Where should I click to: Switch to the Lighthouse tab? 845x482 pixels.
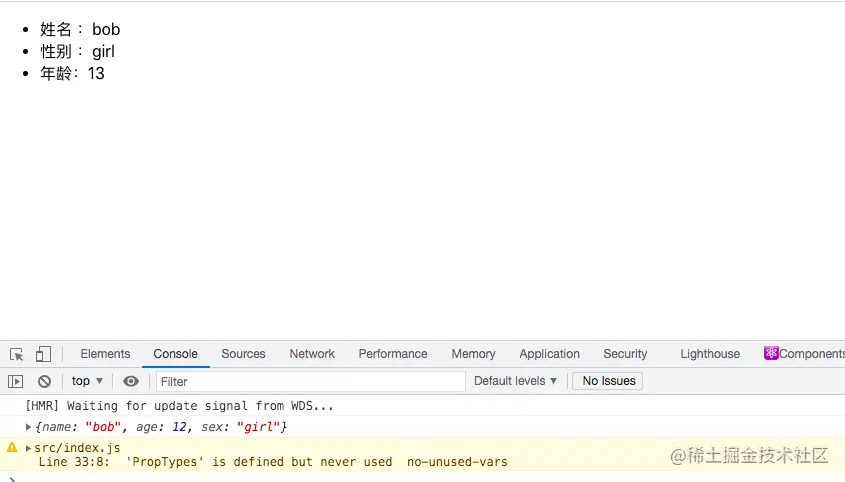point(710,354)
